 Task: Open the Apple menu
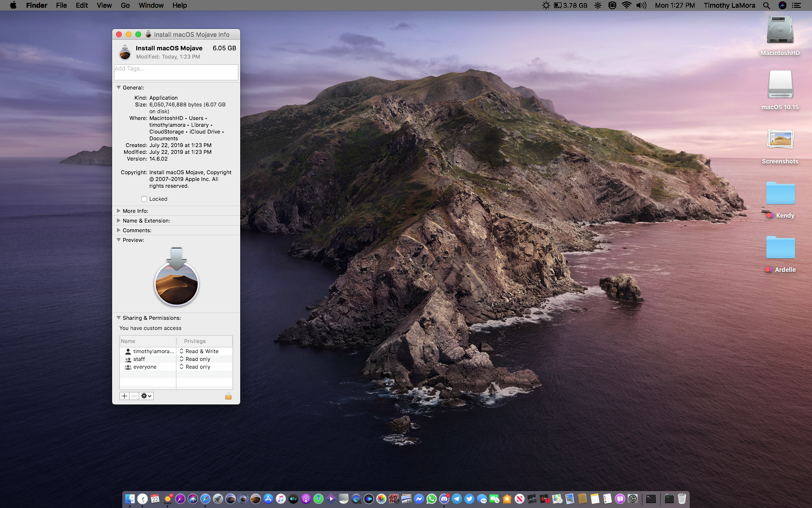[x=13, y=5]
